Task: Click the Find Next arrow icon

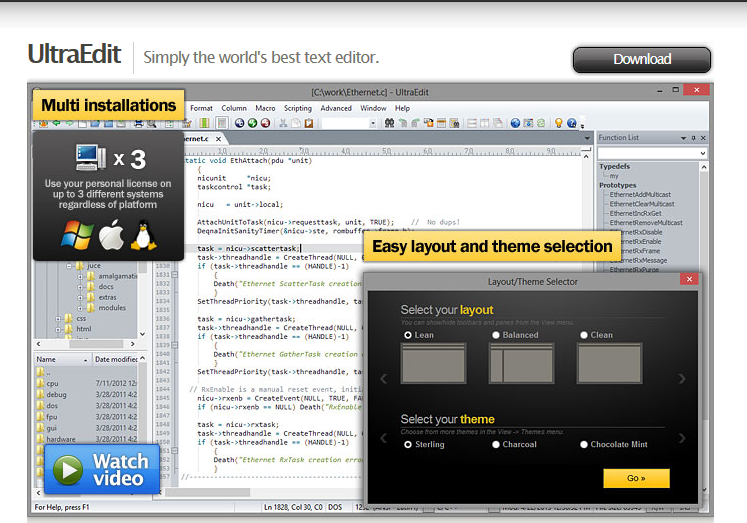Action: [415, 123]
